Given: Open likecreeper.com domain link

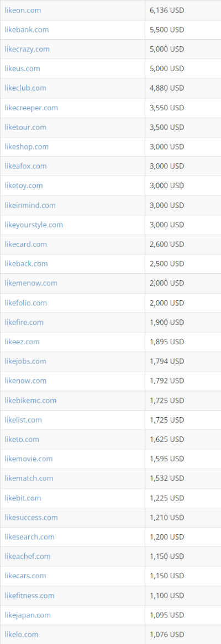Looking at the screenshot, I should [31, 108].
